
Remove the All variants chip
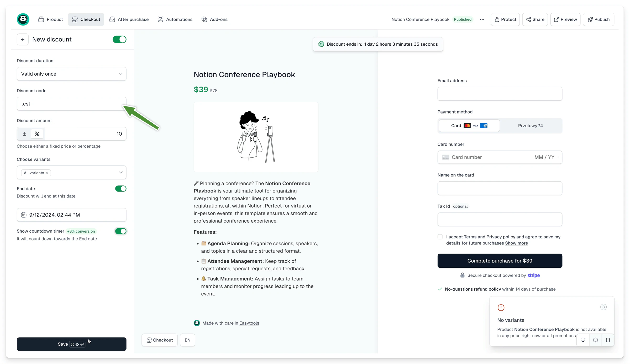pos(47,173)
